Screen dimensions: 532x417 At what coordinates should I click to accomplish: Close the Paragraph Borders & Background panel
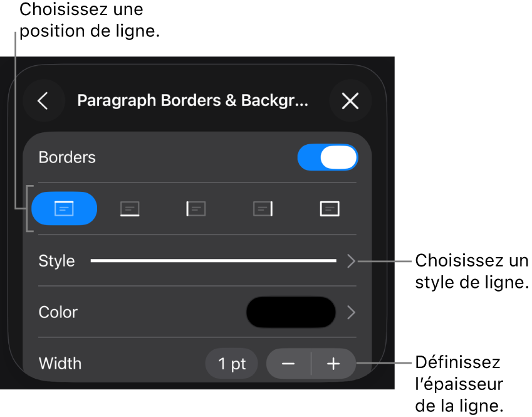pyautogui.click(x=350, y=101)
